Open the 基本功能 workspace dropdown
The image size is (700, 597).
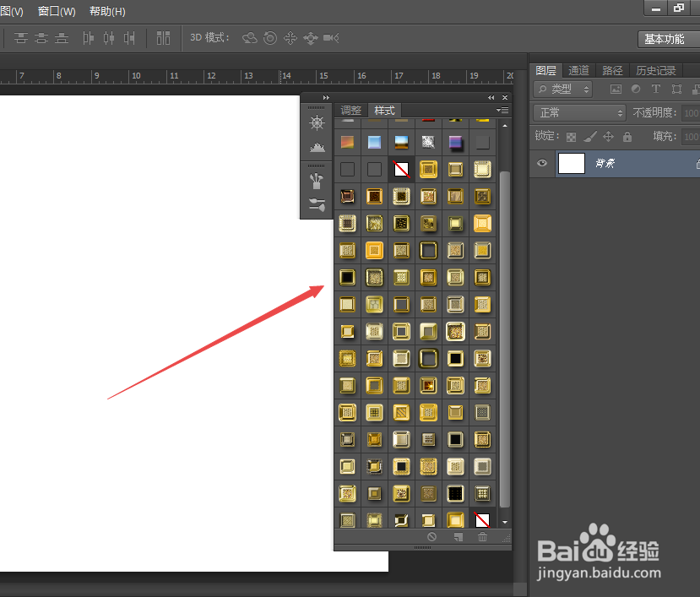pos(669,40)
